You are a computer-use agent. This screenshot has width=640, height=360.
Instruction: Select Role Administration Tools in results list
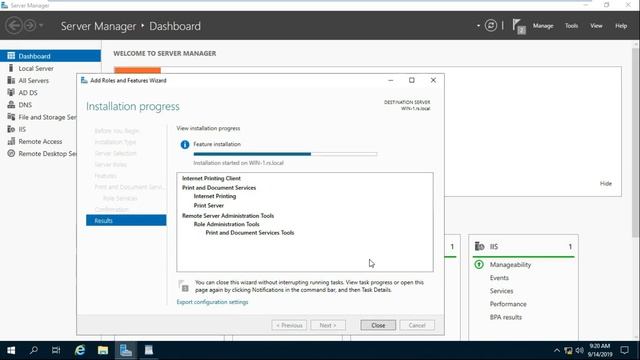(226, 224)
